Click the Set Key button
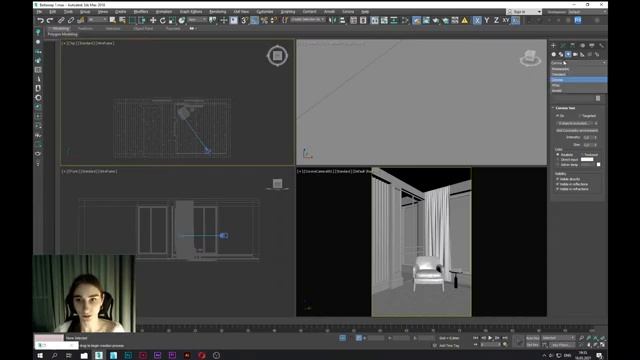This screenshot has height=360, width=640. coord(532,345)
